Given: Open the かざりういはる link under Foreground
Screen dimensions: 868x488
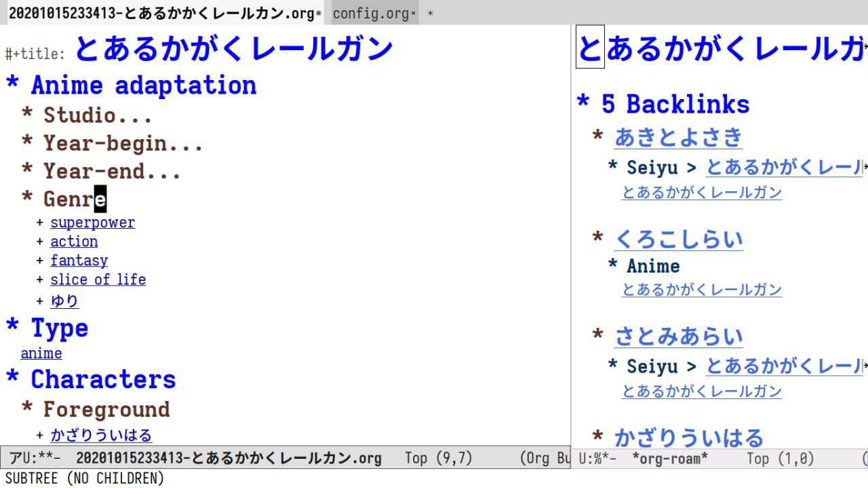Looking at the screenshot, I should point(101,435).
